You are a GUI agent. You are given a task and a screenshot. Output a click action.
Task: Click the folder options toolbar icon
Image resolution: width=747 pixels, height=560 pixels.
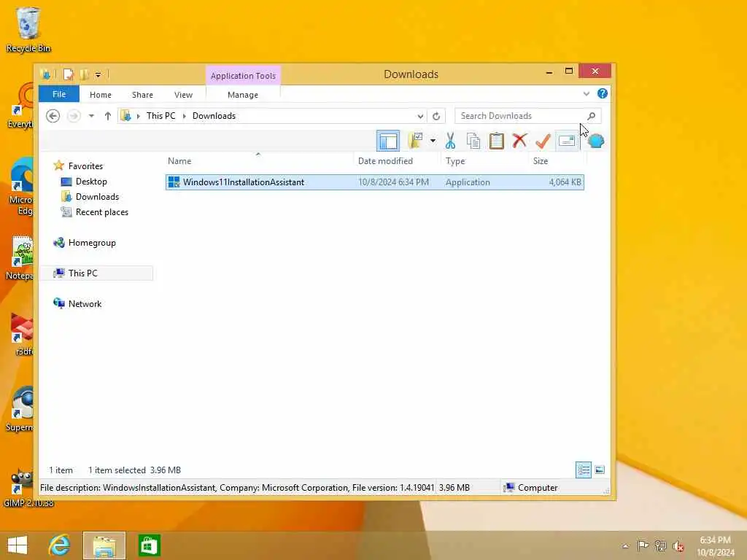(x=415, y=141)
